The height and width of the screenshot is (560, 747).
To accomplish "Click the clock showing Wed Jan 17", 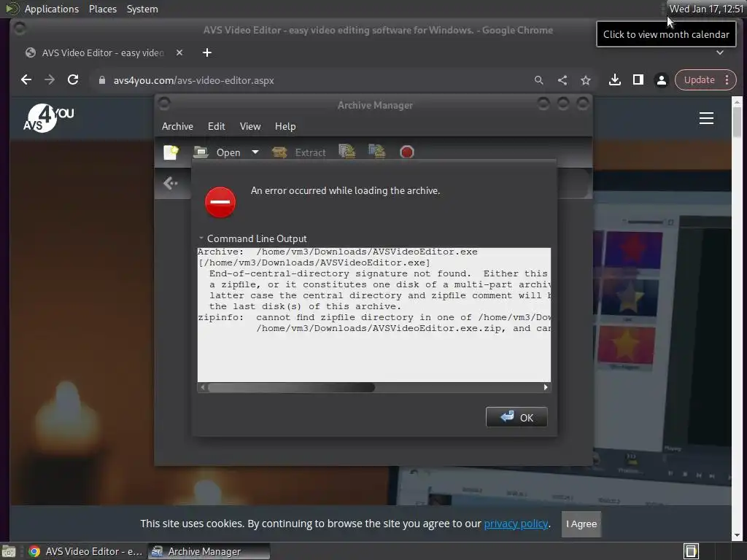I will click(x=706, y=9).
